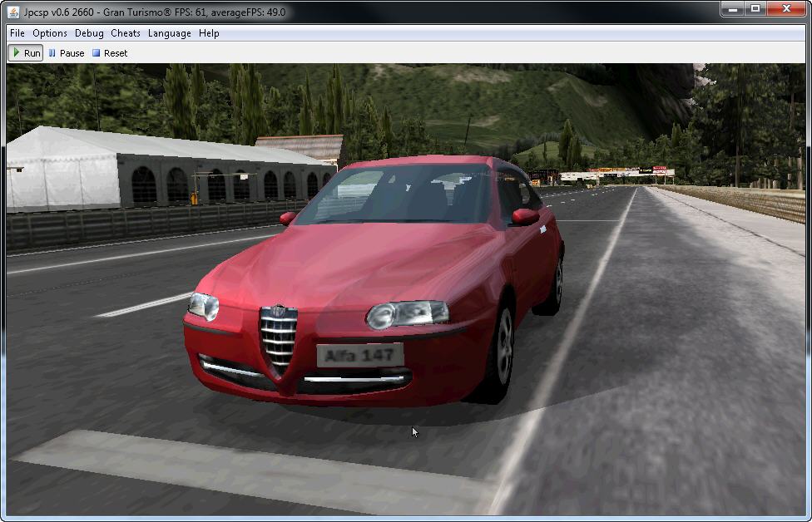Reset the emulator

point(110,53)
